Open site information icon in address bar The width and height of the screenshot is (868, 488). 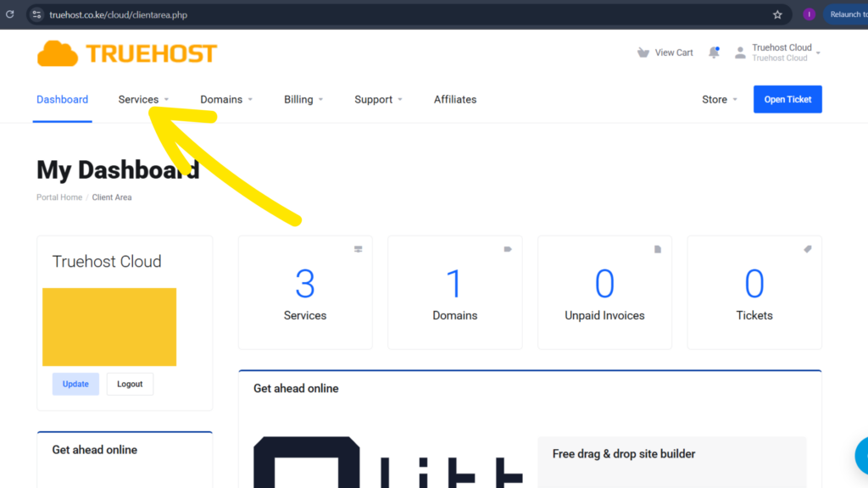click(36, 15)
